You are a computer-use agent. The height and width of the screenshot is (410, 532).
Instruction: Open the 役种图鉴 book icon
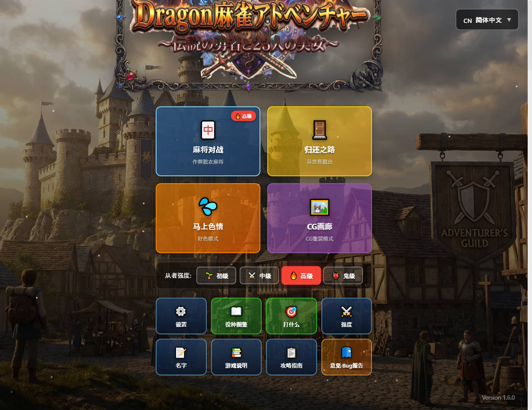236,311
